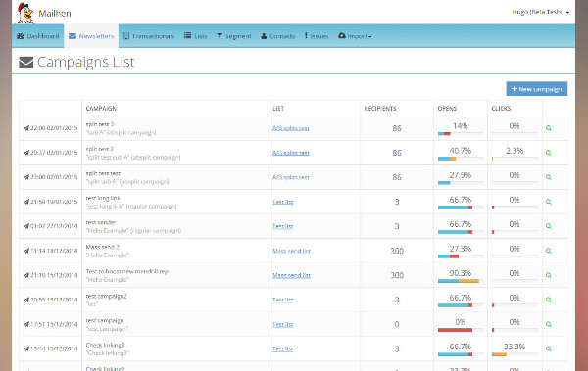Open the Hugo (Beta Tests) user menu
Viewport: 588px width, 371px height.
coord(540,12)
